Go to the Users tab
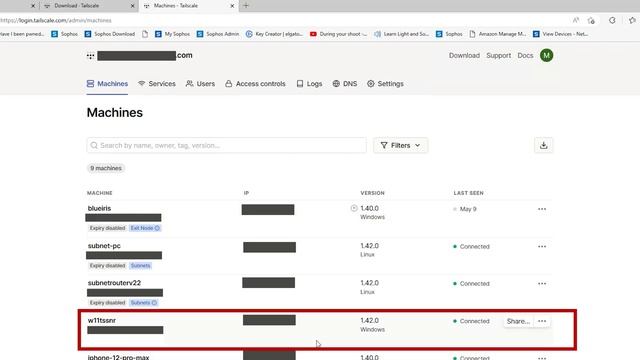The image size is (640, 360). click(200, 84)
